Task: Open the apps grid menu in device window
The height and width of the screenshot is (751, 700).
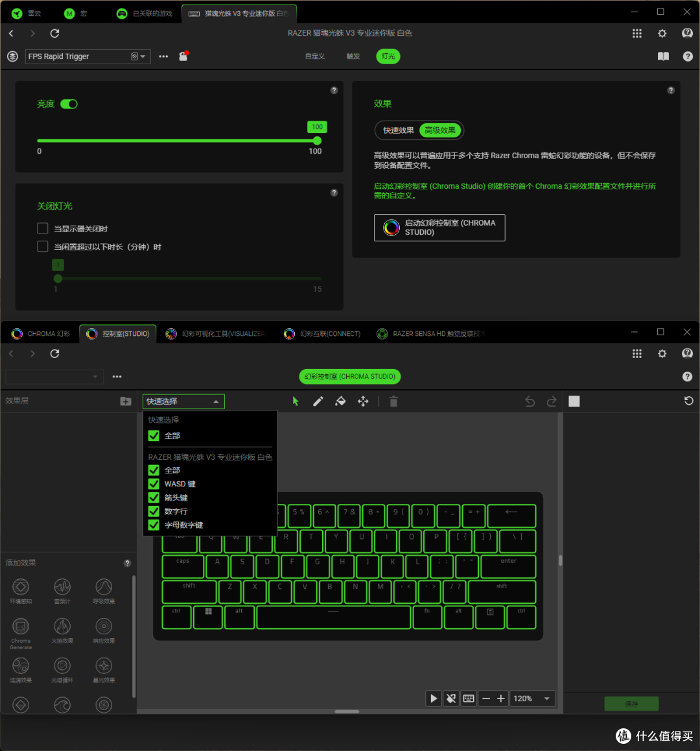Action: (x=636, y=33)
